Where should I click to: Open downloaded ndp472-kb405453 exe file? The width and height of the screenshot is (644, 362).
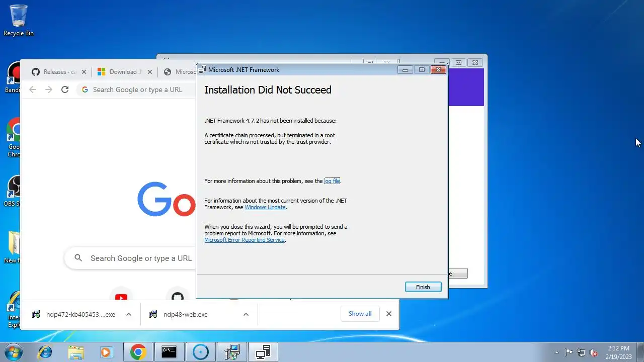[x=73, y=314]
